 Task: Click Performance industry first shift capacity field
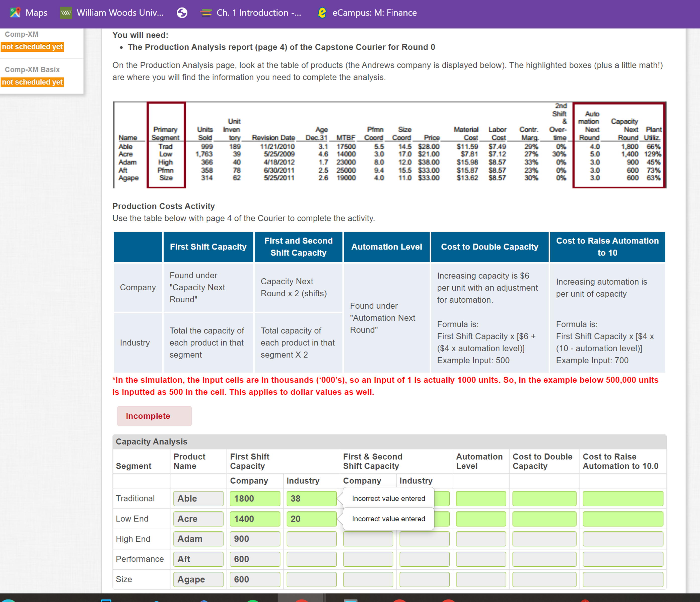(x=311, y=559)
